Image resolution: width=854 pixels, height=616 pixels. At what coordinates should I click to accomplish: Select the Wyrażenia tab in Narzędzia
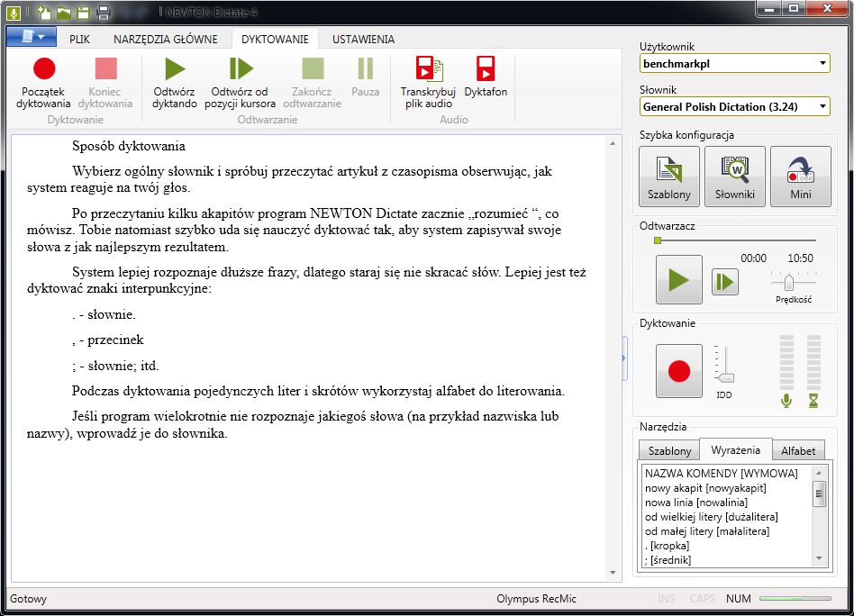(x=735, y=450)
